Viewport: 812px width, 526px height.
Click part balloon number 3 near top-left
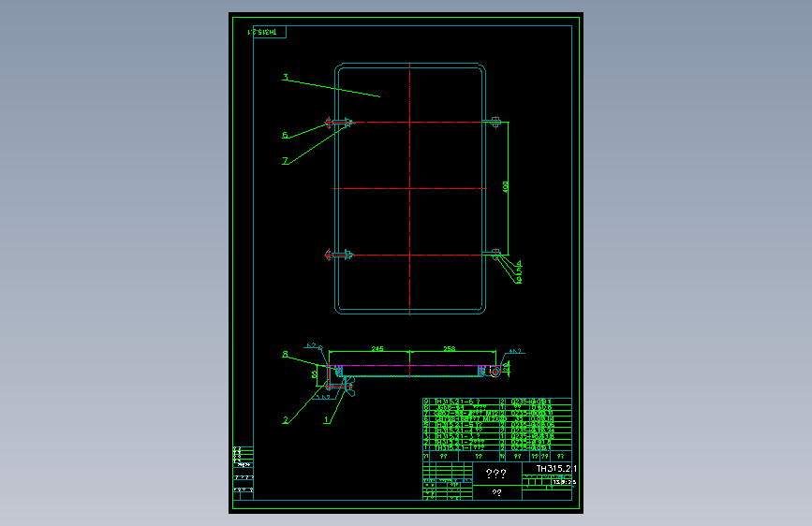[x=285, y=78]
